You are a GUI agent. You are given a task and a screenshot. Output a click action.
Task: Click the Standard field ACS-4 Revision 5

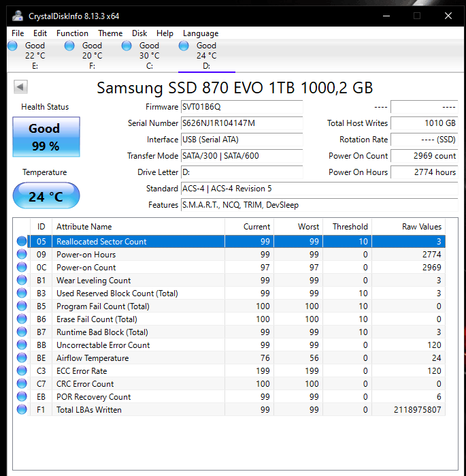tap(319, 189)
